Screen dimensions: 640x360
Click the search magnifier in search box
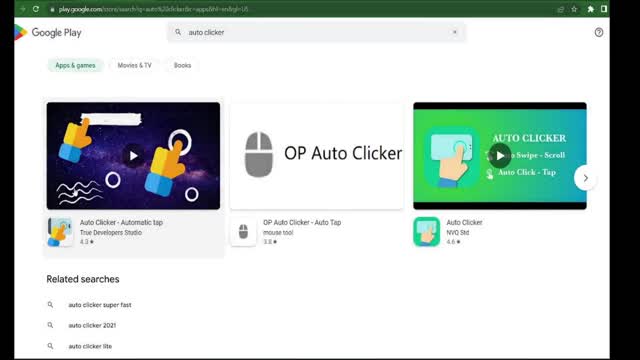178,32
